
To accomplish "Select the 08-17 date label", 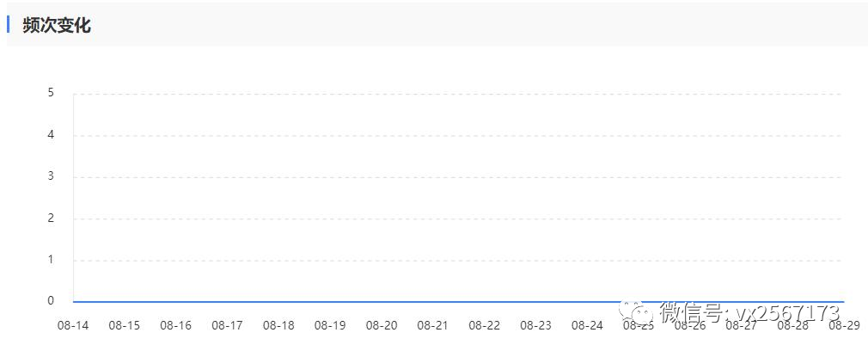I will (x=227, y=325).
